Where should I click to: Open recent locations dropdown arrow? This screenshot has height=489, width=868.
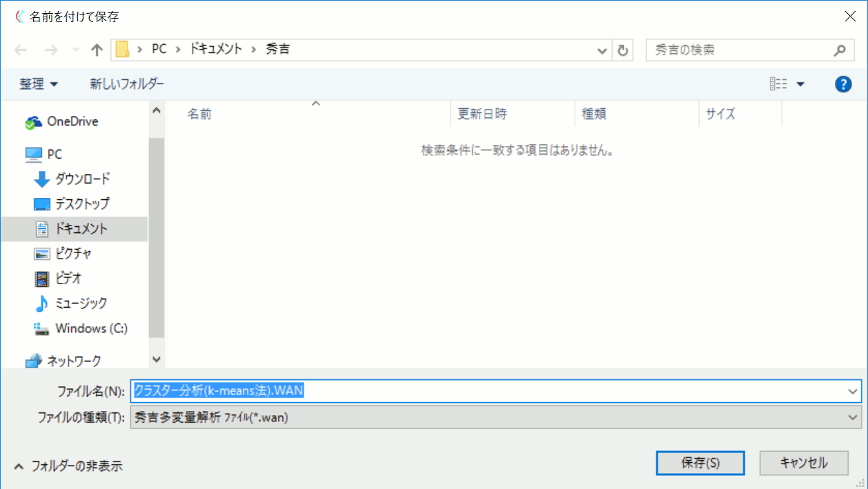75,50
